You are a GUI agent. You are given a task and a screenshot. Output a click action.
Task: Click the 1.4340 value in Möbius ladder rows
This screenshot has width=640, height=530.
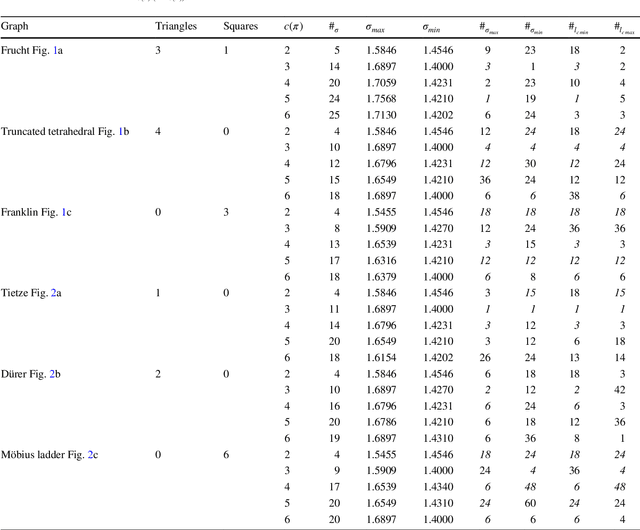(x=435, y=486)
